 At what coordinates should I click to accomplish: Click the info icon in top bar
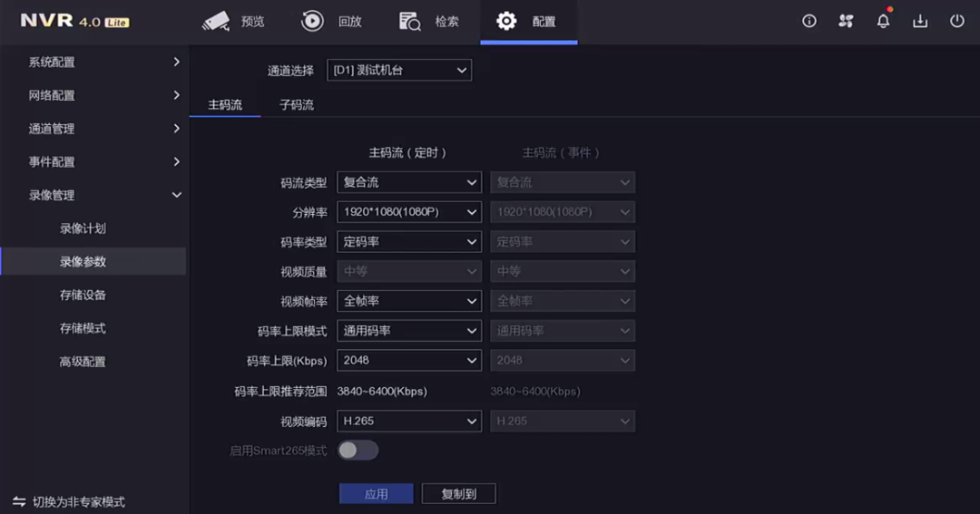809,21
